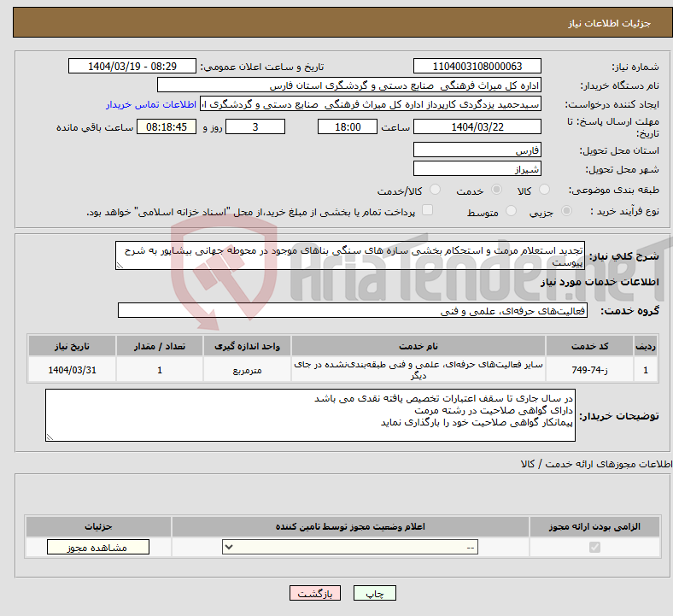
Task: Click the اطلاعات خدمات مورد نیاز heading
Action: (600, 282)
